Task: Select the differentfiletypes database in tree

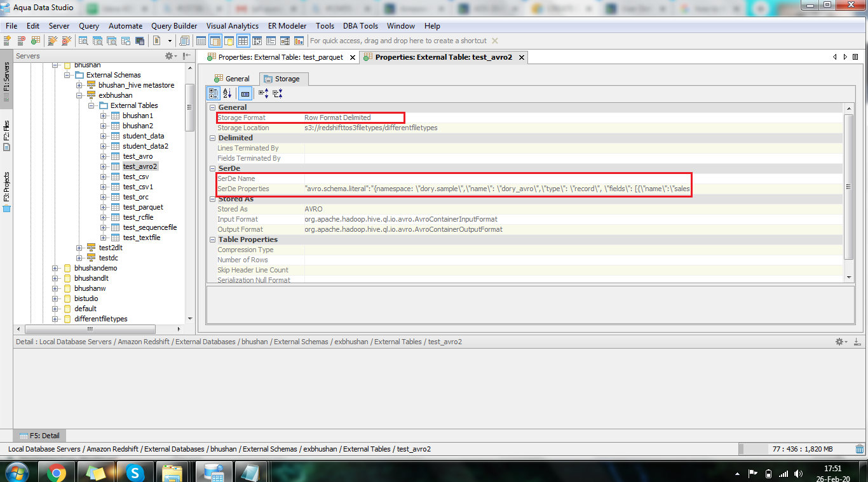Action: click(100, 319)
